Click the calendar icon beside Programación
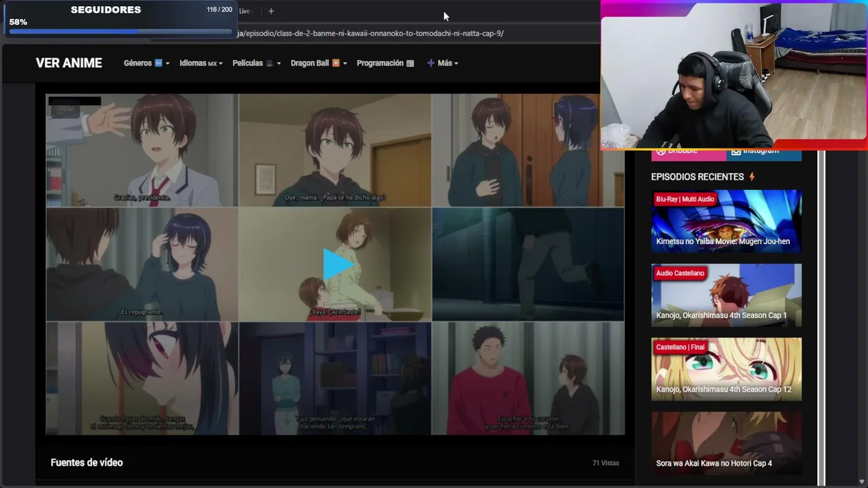 click(410, 63)
